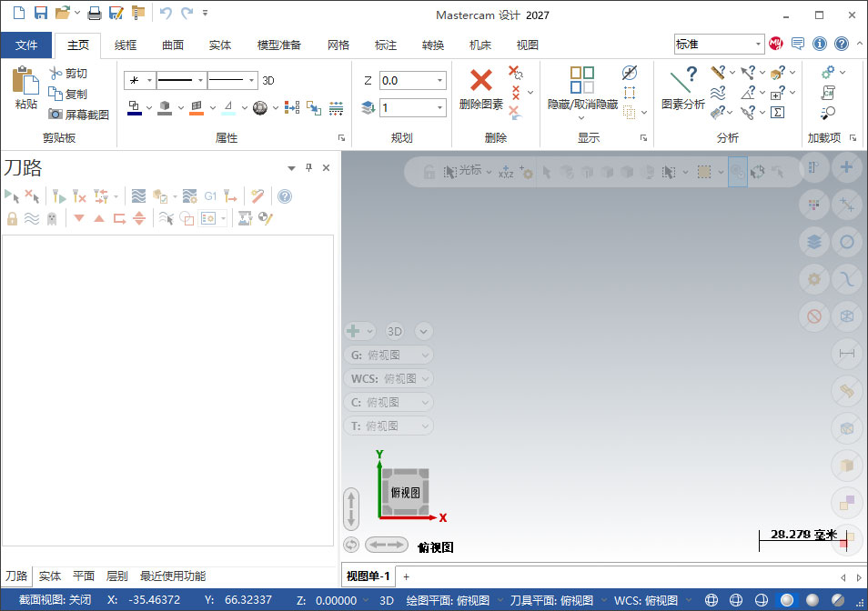Click the Clear colors globe icon
The height and width of the screenshot is (611, 868).
259,107
